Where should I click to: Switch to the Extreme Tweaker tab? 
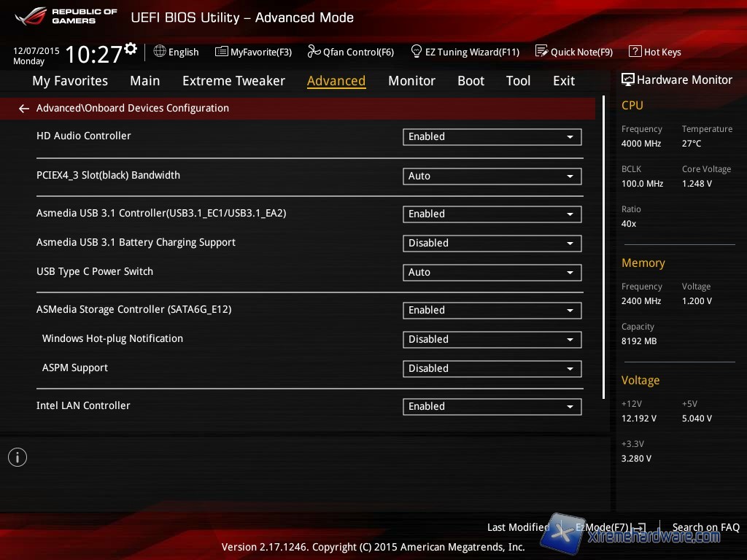[233, 81]
